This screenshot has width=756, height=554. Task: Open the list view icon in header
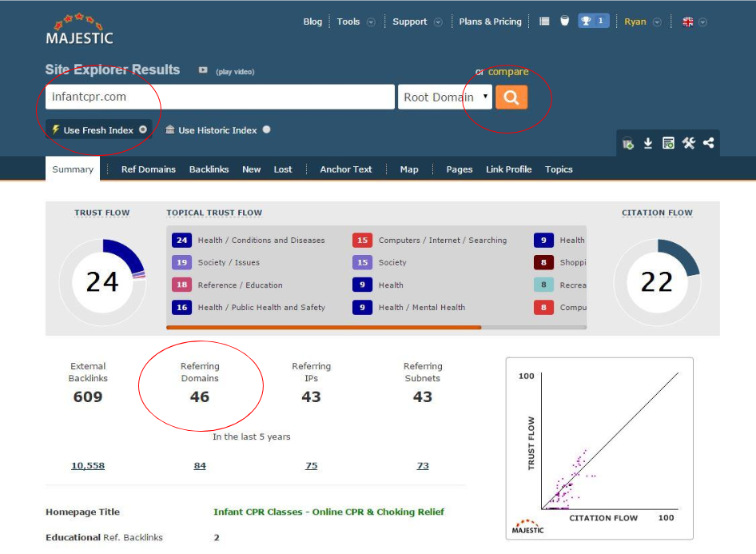(544, 22)
